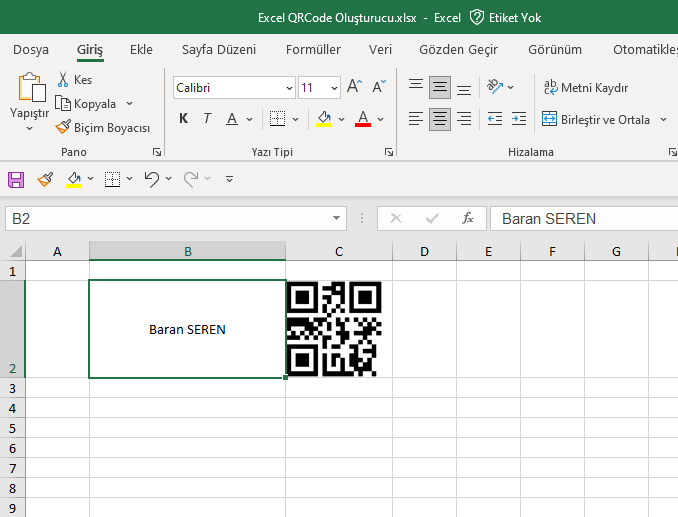The height and width of the screenshot is (517, 678).
Task: Toggle center horizontal alignment
Action: point(440,119)
